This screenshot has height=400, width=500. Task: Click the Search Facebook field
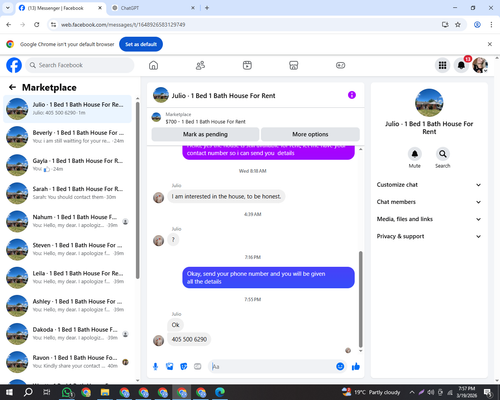point(80,65)
